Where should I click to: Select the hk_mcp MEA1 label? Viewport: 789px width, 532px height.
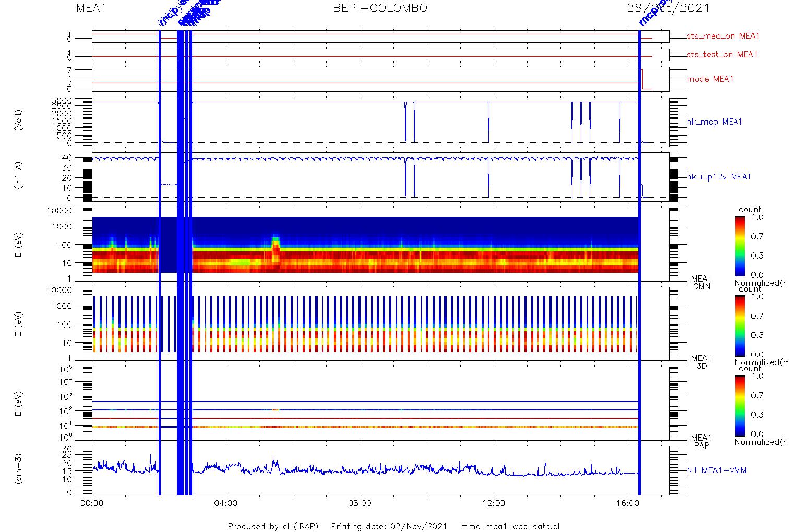tap(714, 122)
